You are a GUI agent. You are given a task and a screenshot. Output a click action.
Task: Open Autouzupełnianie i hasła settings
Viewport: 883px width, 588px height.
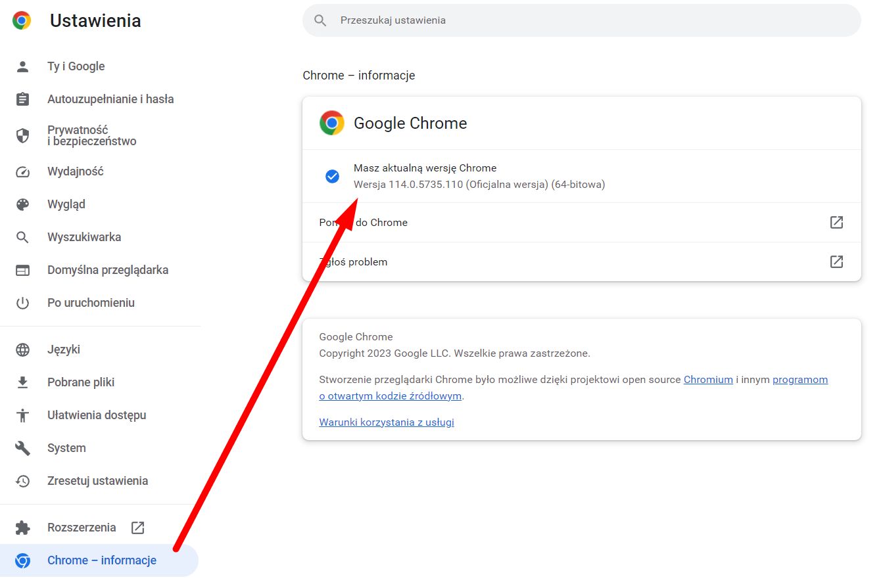click(110, 99)
